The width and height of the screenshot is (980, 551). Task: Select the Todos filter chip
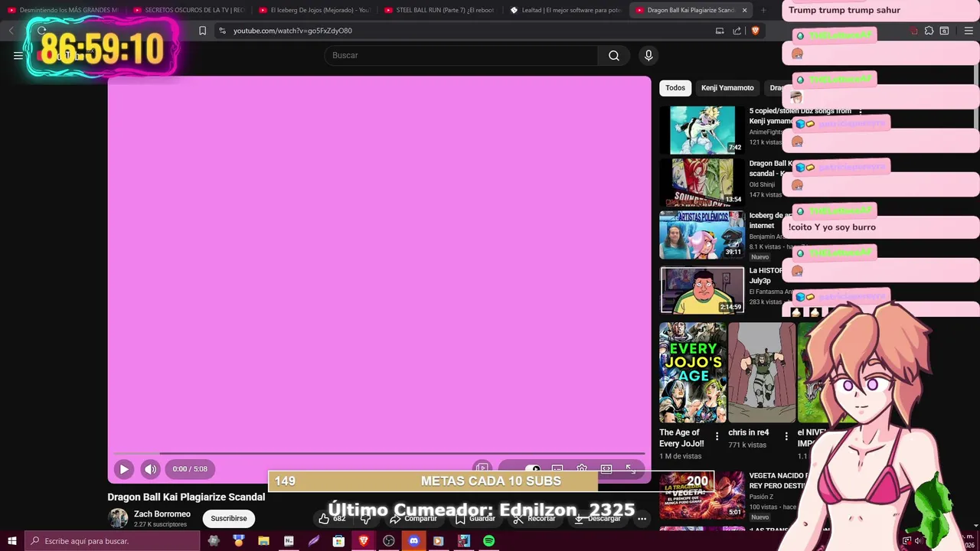click(x=675, y=88)
